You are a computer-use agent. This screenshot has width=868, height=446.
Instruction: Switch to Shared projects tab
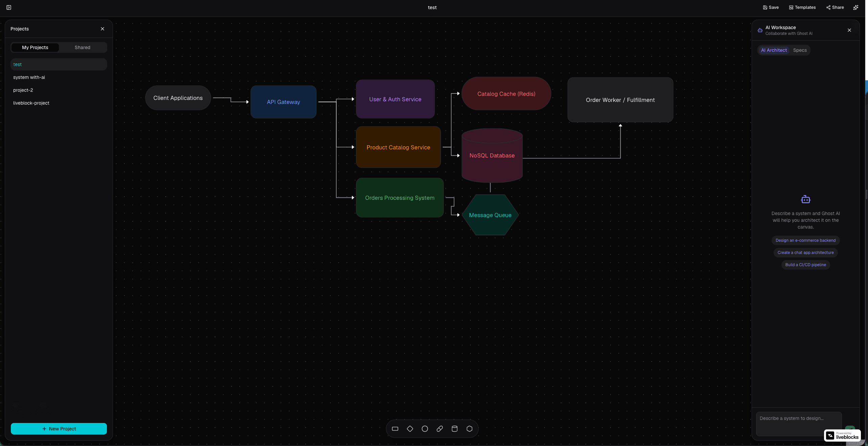(x=82, y=47)
